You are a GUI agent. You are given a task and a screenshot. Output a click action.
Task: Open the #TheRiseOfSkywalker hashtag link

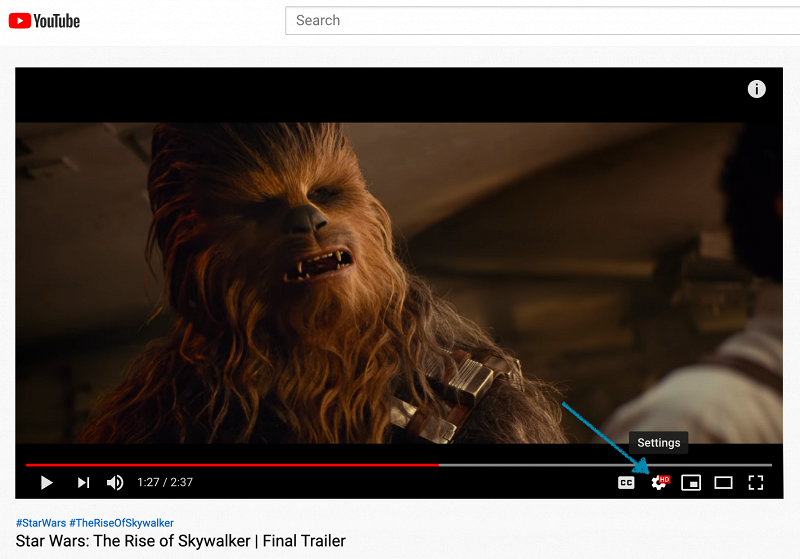click(x=121, y=523)
